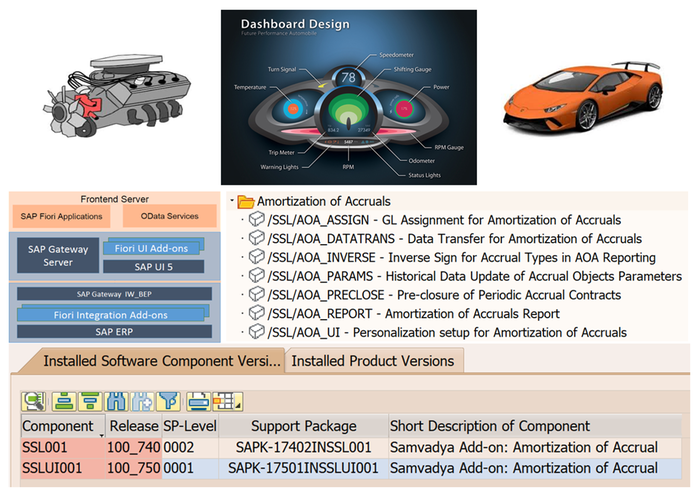Click the Release column header
Screen dimensions: 700x498
pyautogui.click(x=134, y=426)
